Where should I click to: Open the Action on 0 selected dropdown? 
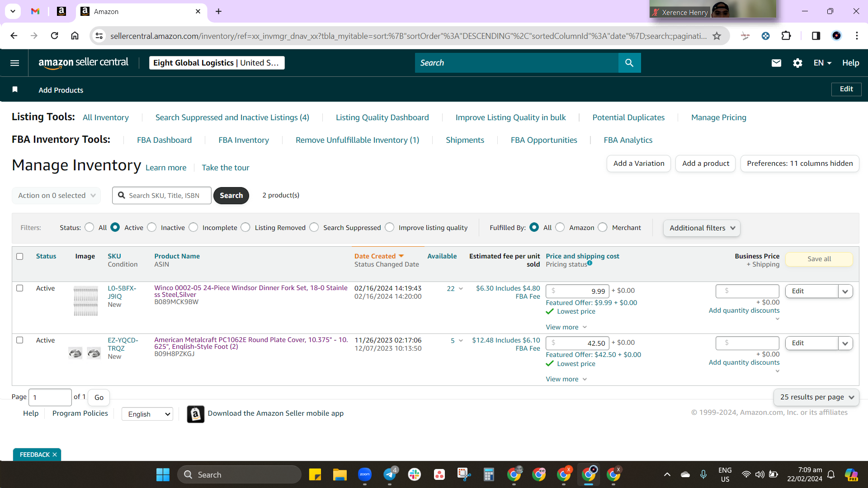click(x=57, y=195)
